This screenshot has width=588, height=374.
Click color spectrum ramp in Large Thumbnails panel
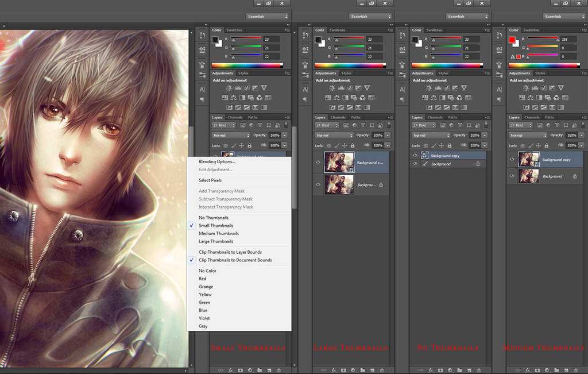[350, 65]
